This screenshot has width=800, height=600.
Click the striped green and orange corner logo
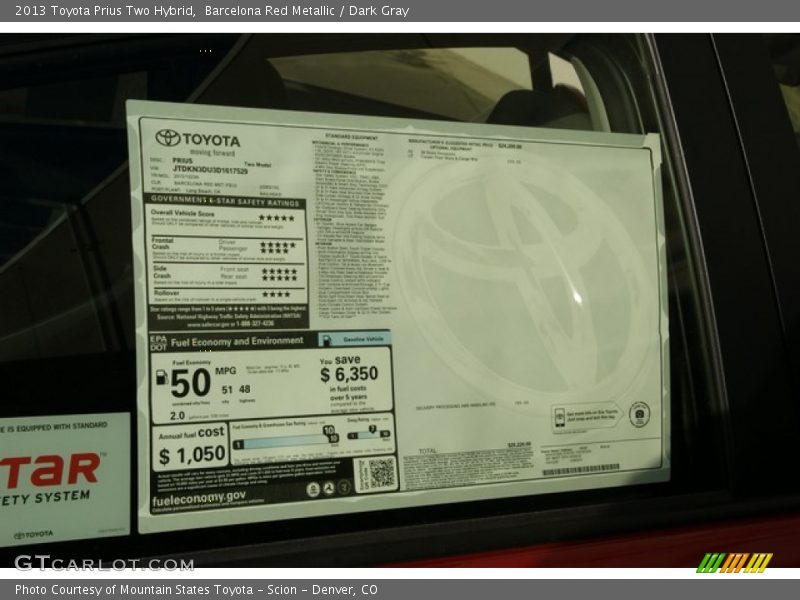click(x=733, y=562)
